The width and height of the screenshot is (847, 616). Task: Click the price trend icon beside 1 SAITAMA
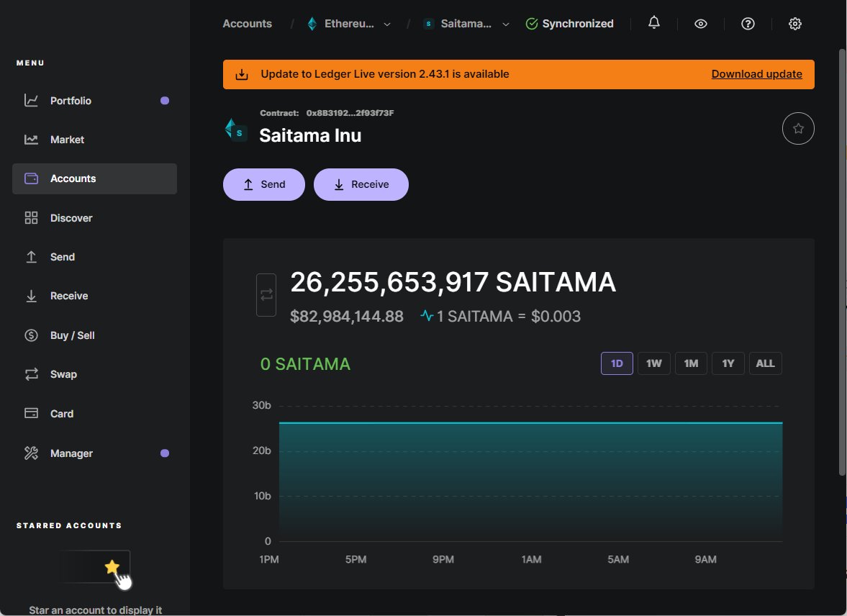(x=427, y=316)
